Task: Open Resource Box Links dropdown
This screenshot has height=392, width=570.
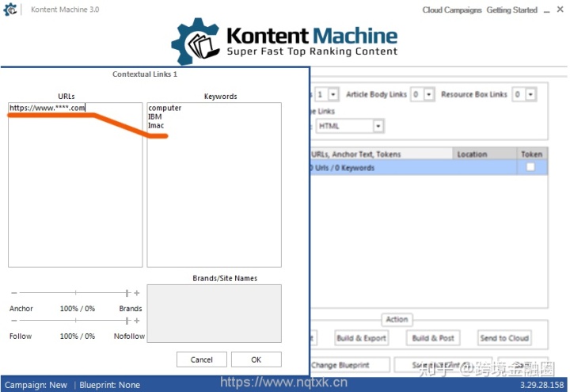Action: coord(530,94)
